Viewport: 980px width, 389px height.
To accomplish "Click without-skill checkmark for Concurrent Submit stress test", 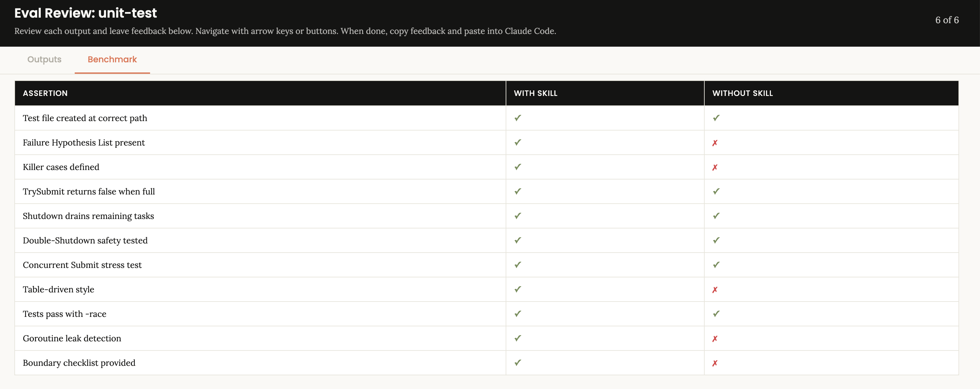I will [716, 265].
